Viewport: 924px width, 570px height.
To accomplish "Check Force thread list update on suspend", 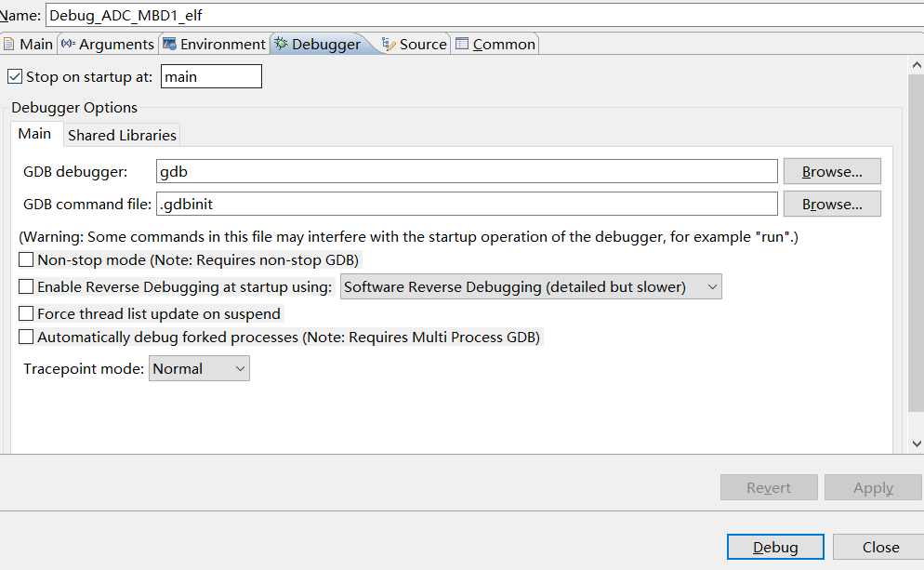I will [x=26, y=314].
